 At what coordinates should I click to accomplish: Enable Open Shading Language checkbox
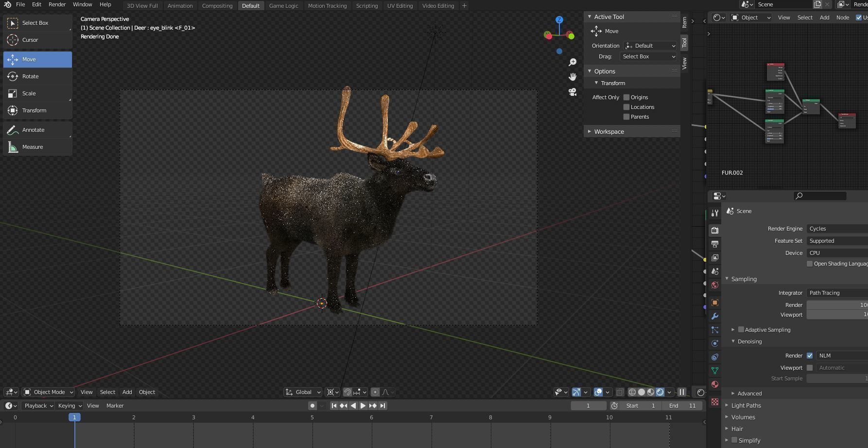click(x=810, y=264)
